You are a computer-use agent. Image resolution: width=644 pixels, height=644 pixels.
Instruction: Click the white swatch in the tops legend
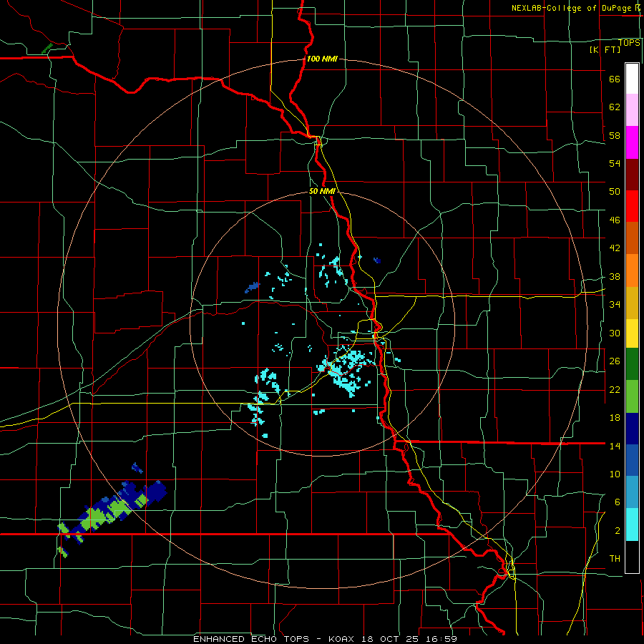point(632,79)
